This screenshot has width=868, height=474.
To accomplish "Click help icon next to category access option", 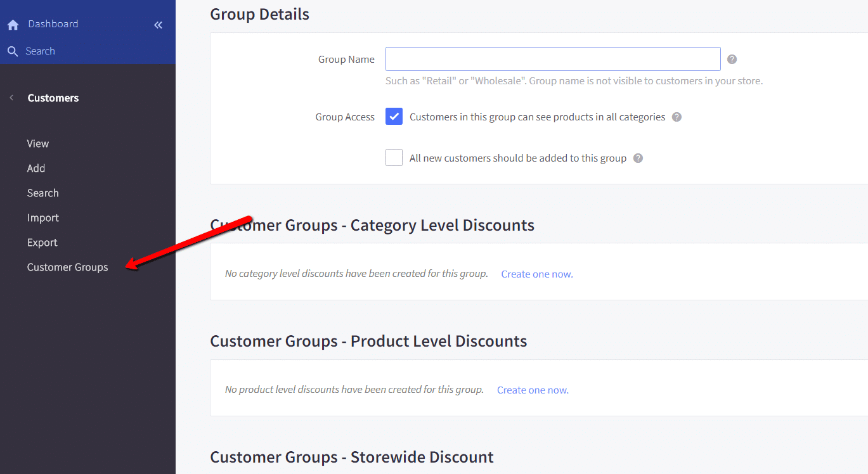I will tap(677, 117).
